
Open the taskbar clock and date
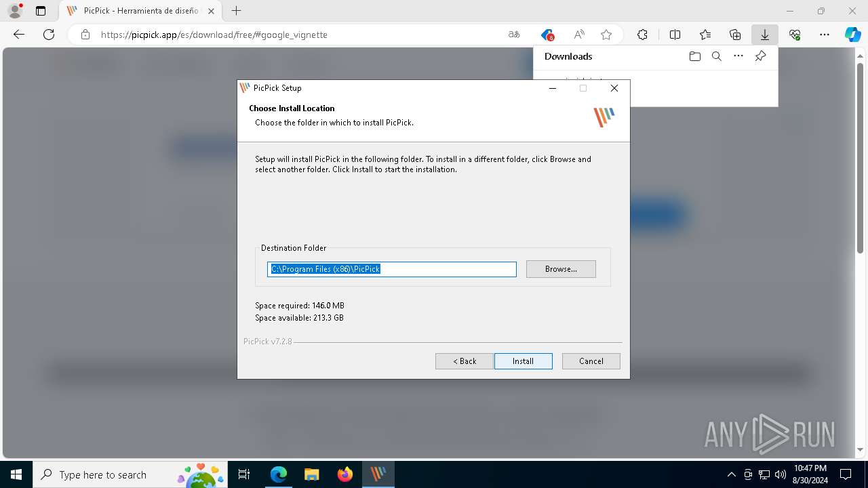pyautogui.click(x=810, y=474)
